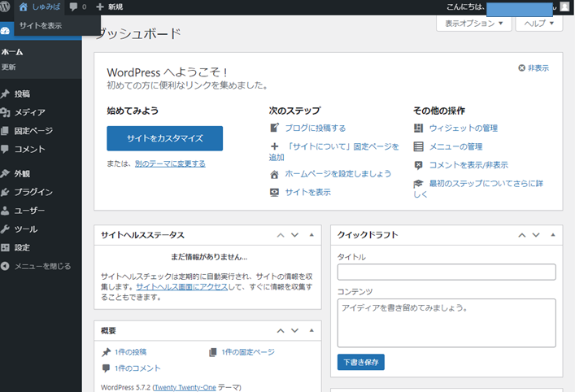Open メディア (Media) in the sidebar
This screenshot has height=392, width=575.
pos(29,112)
